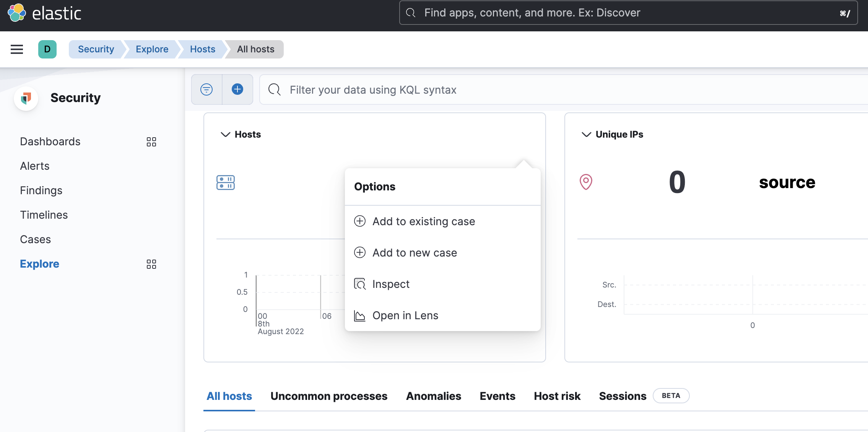Open the saved query filter menu
This screenshot has width=868, height=432.
[206, 89]
